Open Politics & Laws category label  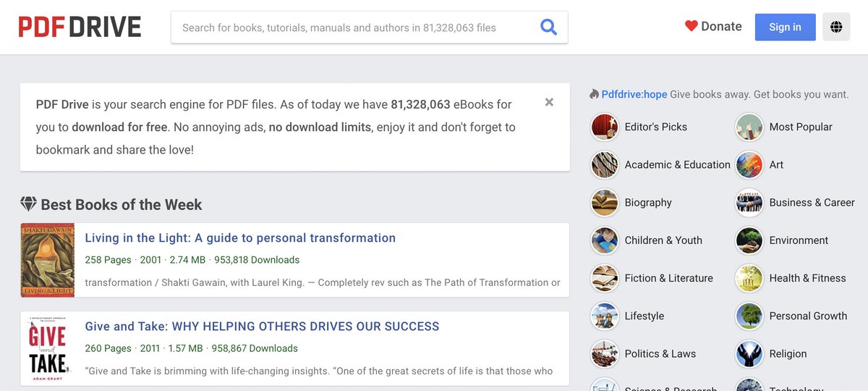coord(660,353)
